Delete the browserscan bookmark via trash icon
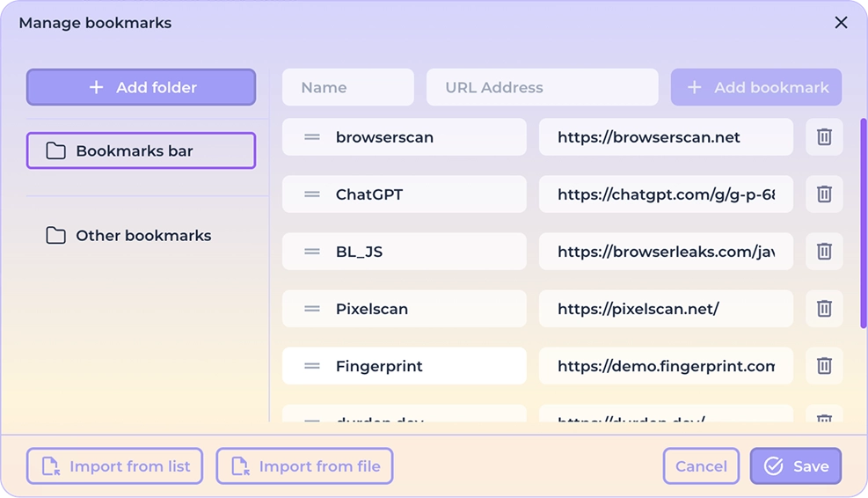 point(824,137)
